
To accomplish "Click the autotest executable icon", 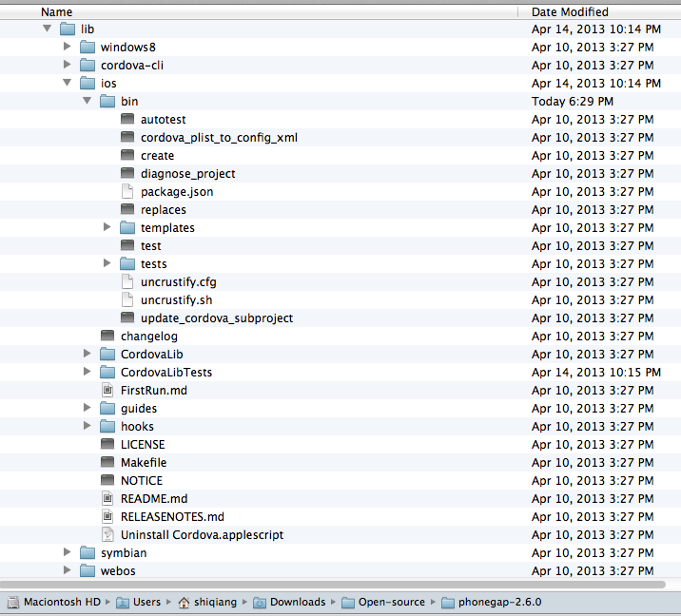I will (x=127, y=119).
